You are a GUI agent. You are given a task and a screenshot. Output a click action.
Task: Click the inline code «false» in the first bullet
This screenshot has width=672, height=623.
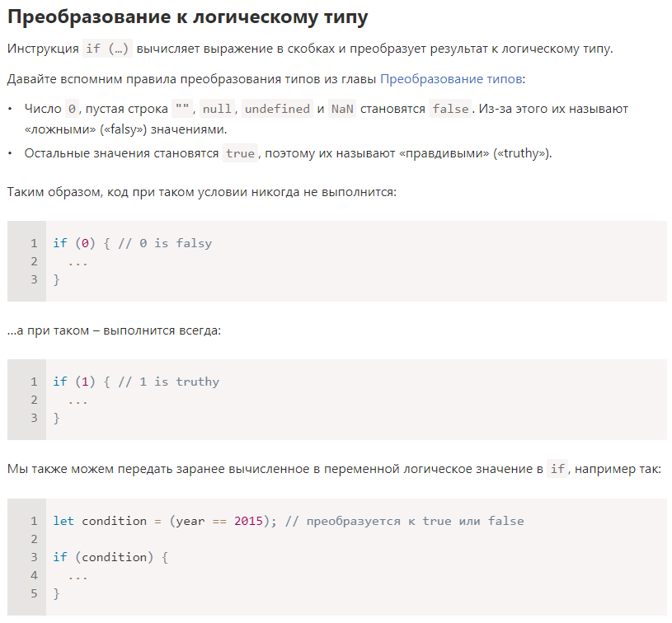pyautogui.click(x=450, y=109)
